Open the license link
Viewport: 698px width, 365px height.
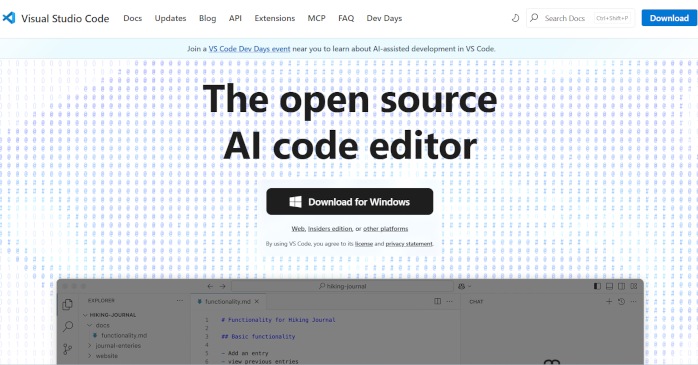(364, 244)
